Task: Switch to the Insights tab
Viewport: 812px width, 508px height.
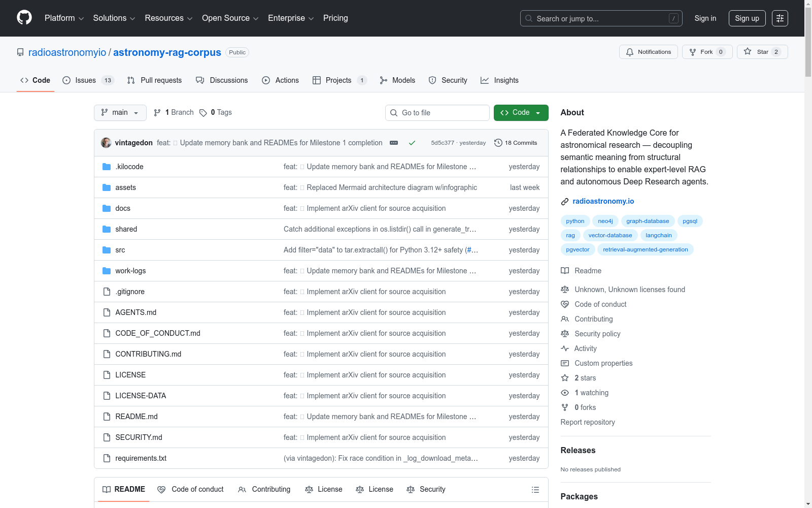Action: coord(500,80)
